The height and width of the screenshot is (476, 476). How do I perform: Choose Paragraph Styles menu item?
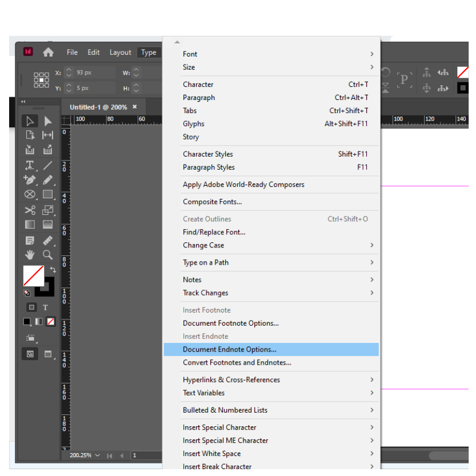point(271,167)
